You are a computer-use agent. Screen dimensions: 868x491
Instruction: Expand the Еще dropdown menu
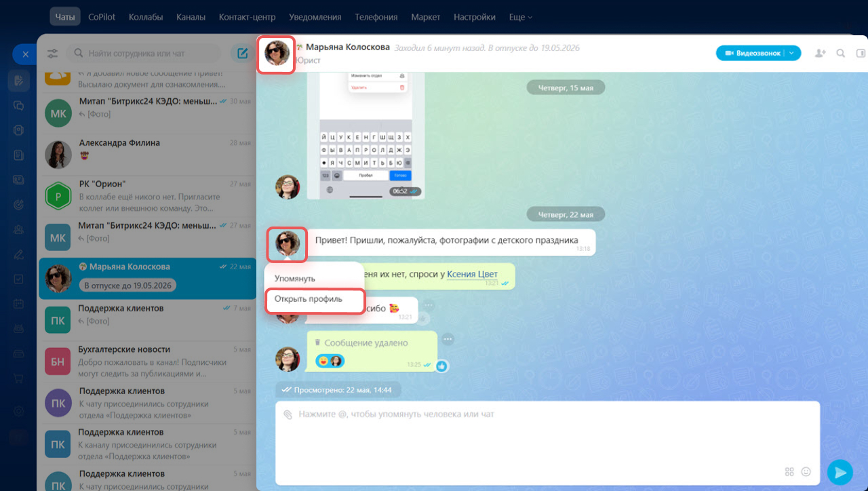[520, 17]
